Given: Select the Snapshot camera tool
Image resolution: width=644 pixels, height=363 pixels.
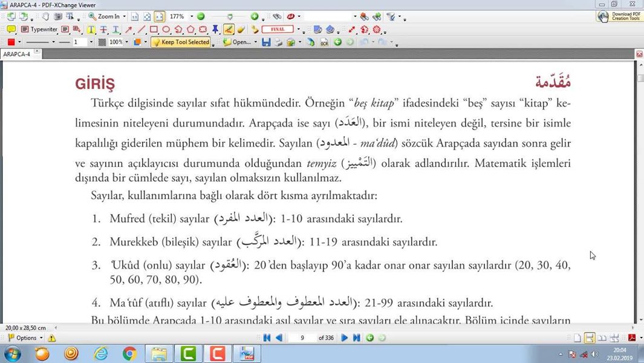Looking at the screenshot, I should pos(58,16).
